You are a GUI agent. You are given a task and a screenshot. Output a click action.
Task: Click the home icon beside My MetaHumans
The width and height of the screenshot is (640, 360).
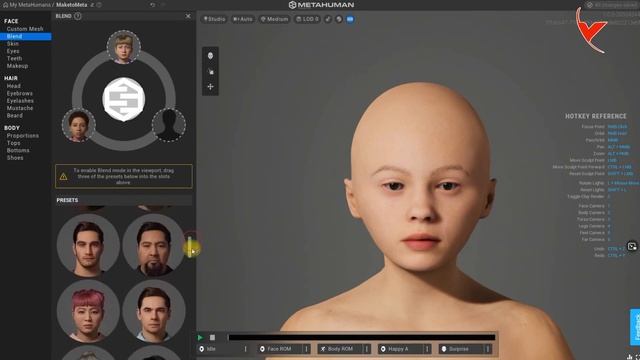click(x=5, y=5)
